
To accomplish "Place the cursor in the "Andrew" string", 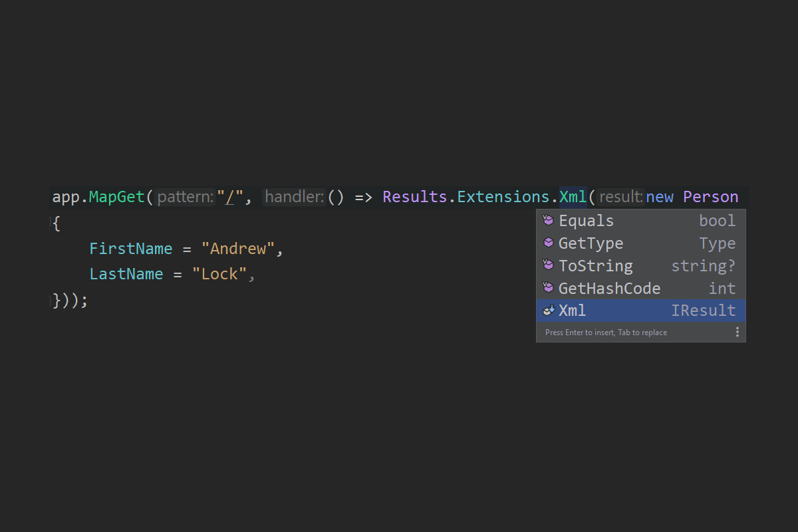I will [x=238, y=249].
